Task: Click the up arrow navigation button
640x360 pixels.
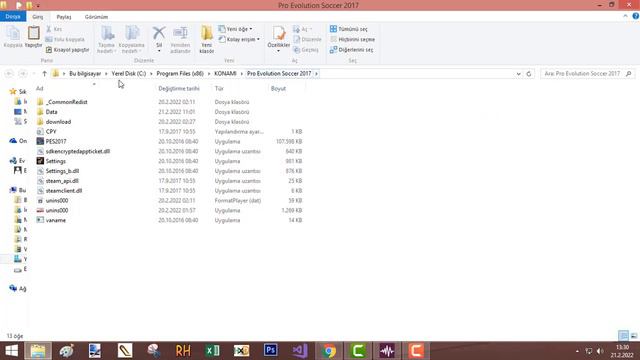Action: [44, 73]
